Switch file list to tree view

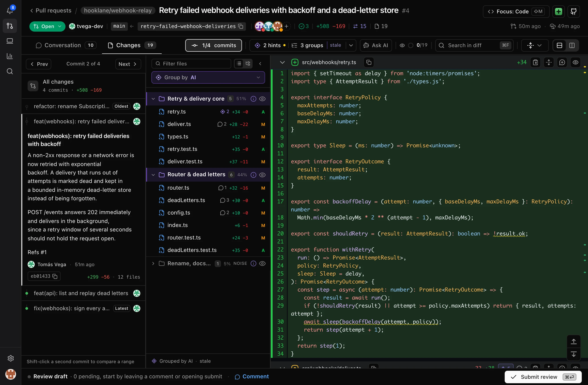248,64
